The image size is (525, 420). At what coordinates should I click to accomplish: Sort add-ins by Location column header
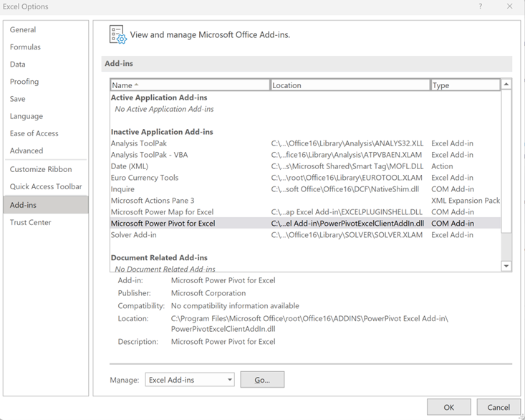[x=350, y=85]
